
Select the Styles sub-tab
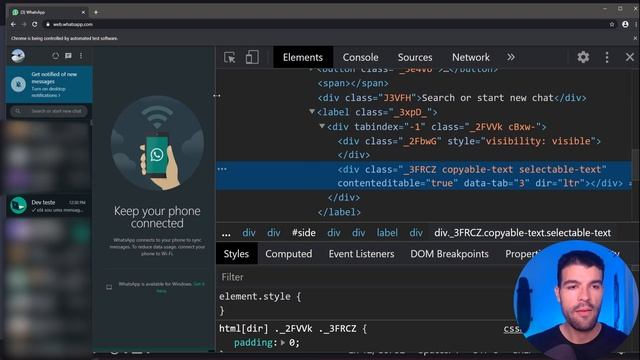pos(236,254)
